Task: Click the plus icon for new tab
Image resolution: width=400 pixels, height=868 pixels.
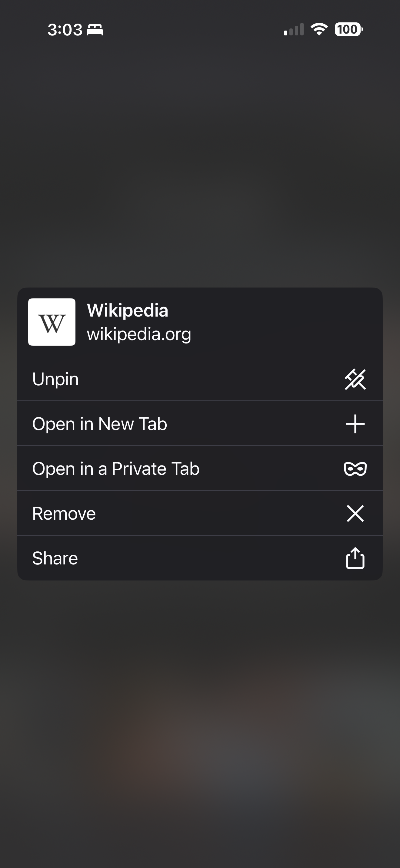Action: point(355,424)
